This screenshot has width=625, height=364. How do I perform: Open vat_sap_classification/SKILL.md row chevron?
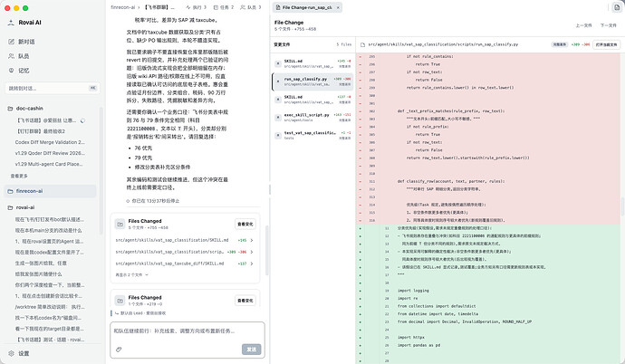tap(252, 240)
